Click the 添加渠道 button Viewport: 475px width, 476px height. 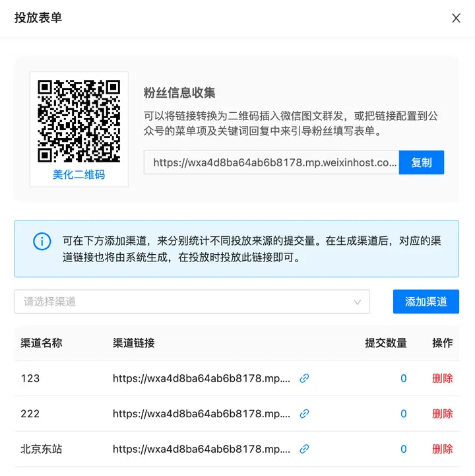[x=426, y=302]
